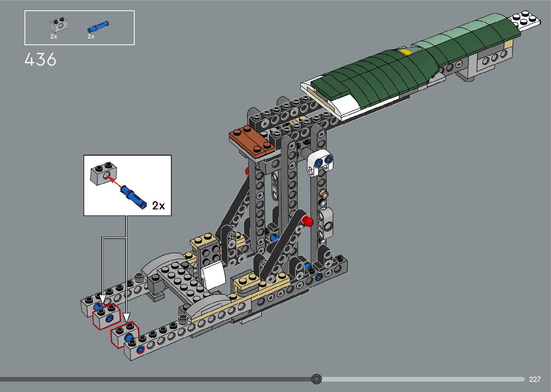Click the 2x label in the callout box
The height and width of the screenshot is (392, 551).
tap(158, 206)
